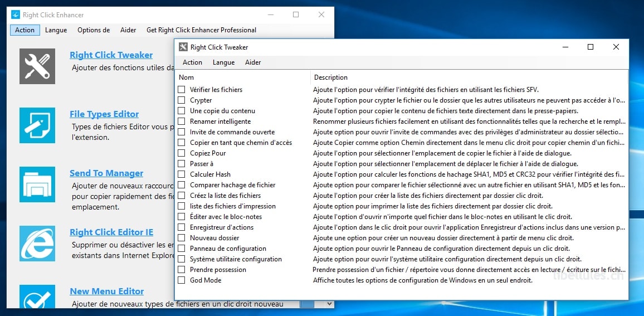The image size is (644, 316).
Task: Open the File Types Editor link
Action: (104, 114)
